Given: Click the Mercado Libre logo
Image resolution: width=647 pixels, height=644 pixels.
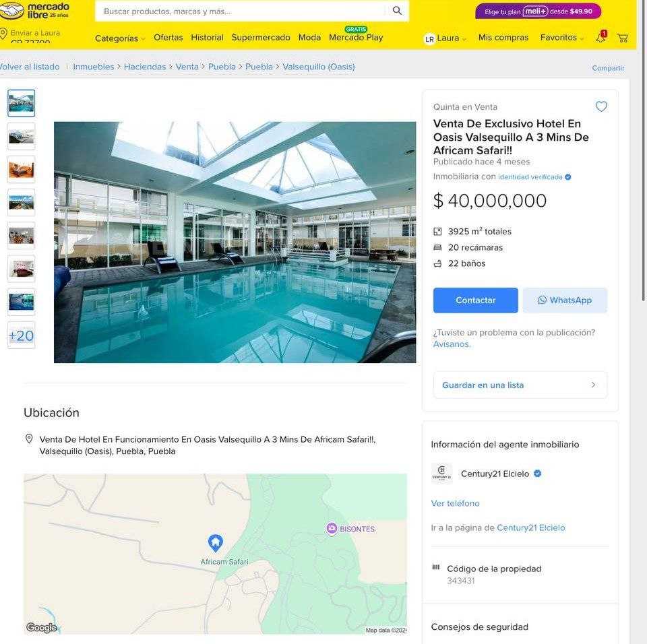Looking at the screenshot, I should 34,11.
